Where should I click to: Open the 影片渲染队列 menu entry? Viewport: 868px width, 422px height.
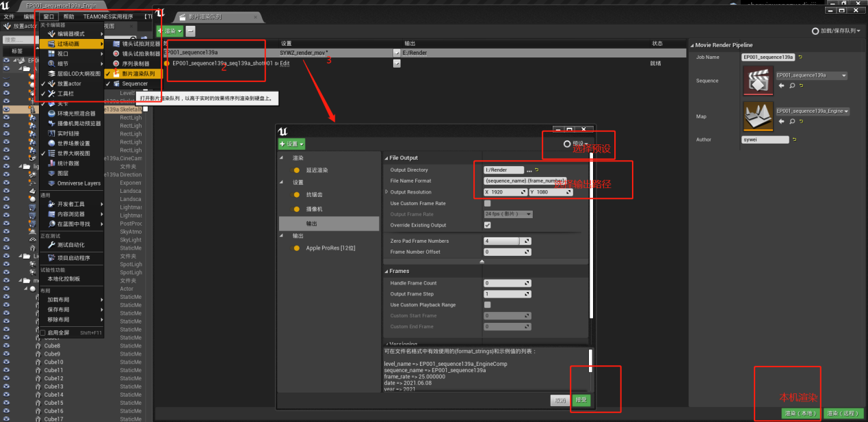(x=137, y=73)
